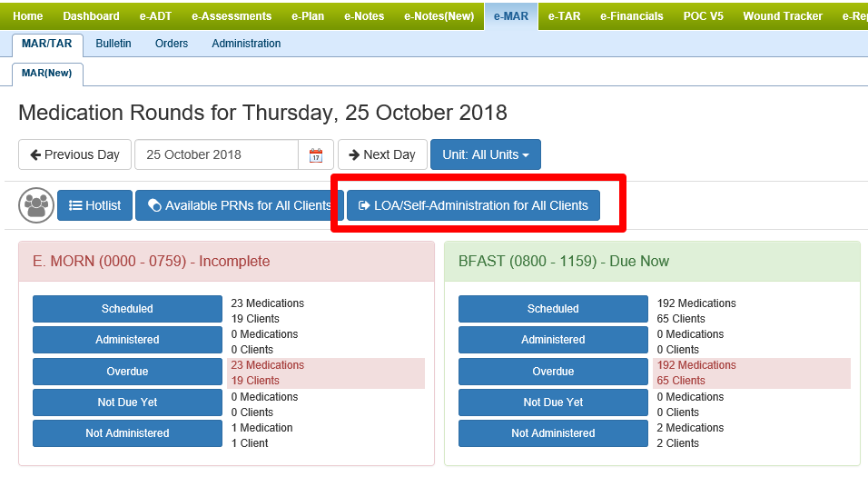
Task: Open the Wound Tracker tab
Action: pyautogui.click(x=782, y=15)
